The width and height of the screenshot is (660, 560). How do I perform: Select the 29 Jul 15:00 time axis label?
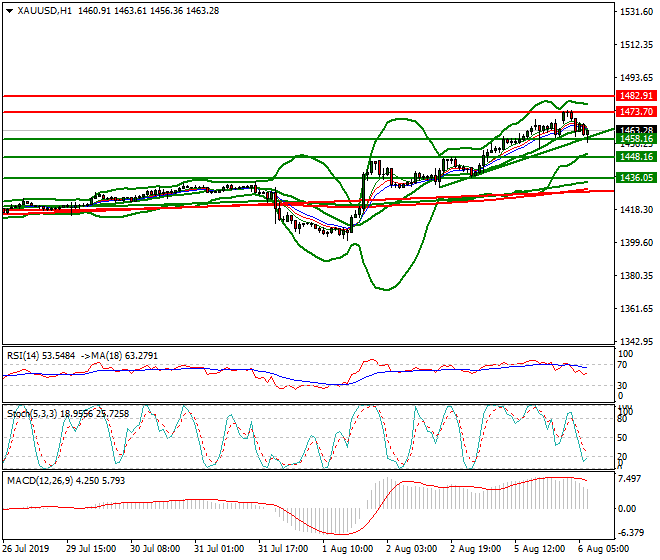click(91, 549)
